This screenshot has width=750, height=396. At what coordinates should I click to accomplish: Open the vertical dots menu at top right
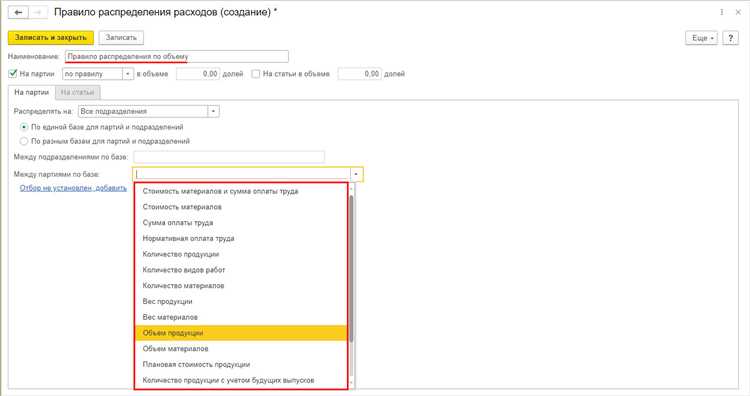click(721, 12)
